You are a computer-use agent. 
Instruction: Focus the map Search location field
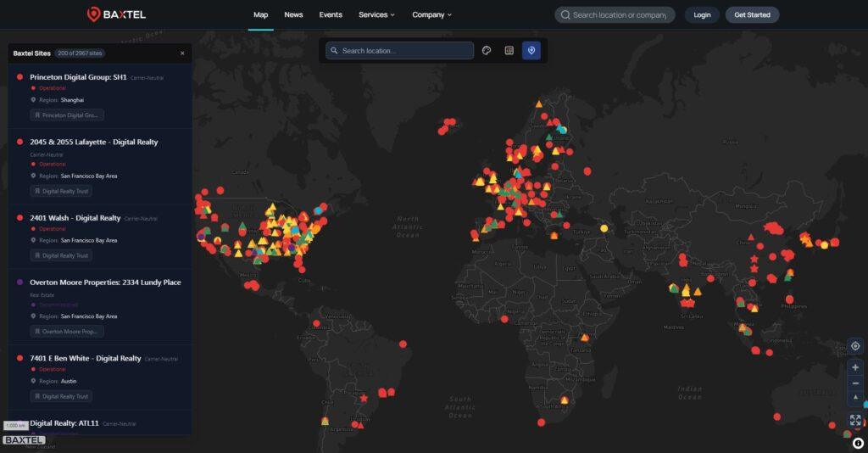click(400, 50)
